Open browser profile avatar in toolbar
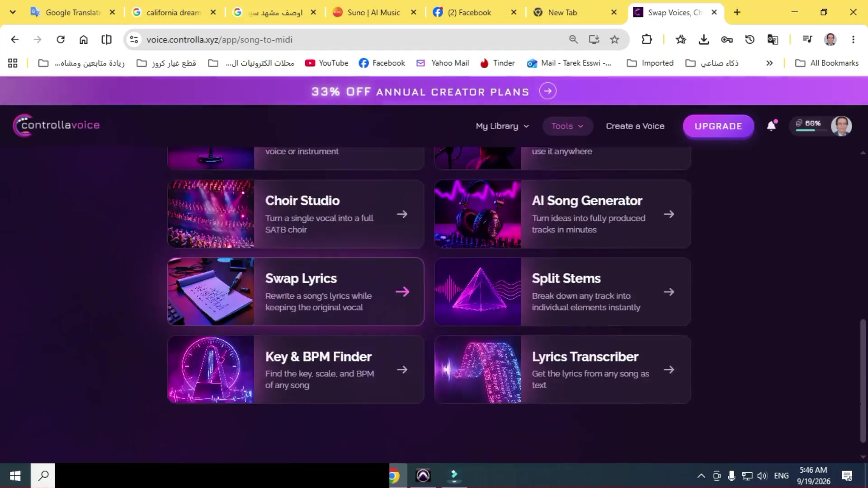 tap(830, 40)
